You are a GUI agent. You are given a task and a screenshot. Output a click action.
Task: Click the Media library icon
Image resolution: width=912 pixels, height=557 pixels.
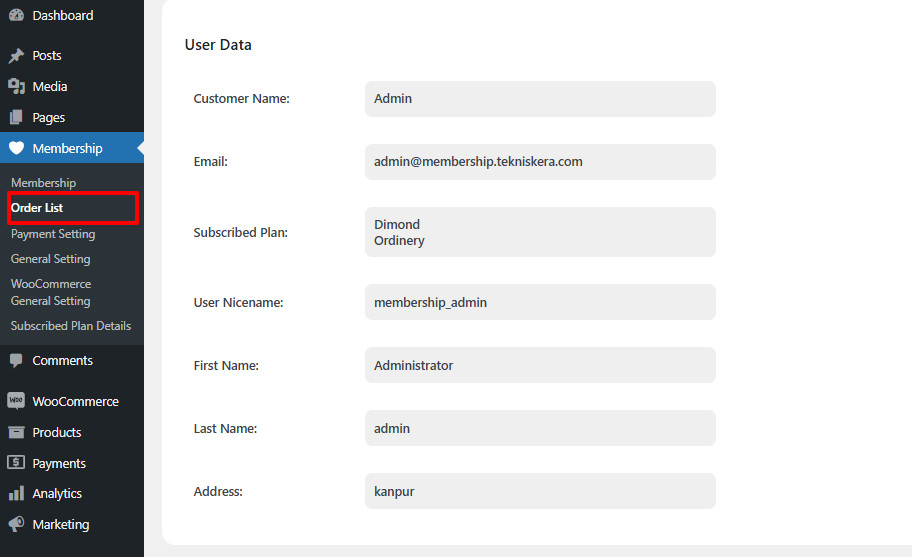coord(16,87)
